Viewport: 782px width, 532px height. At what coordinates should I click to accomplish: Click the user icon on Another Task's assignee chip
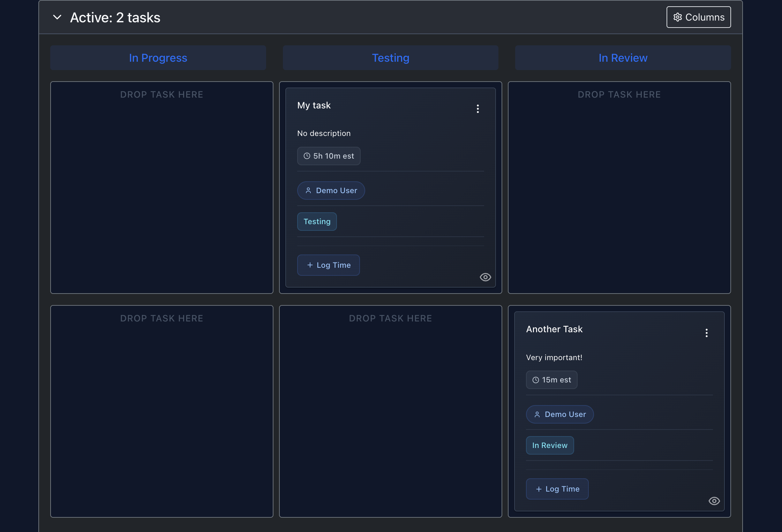(537, 414)
